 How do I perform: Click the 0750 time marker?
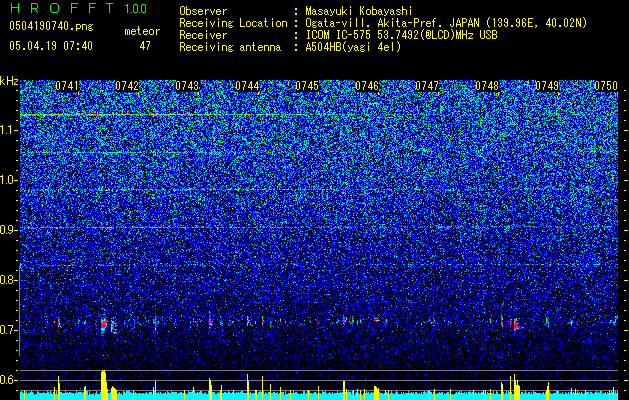point(606,86)
